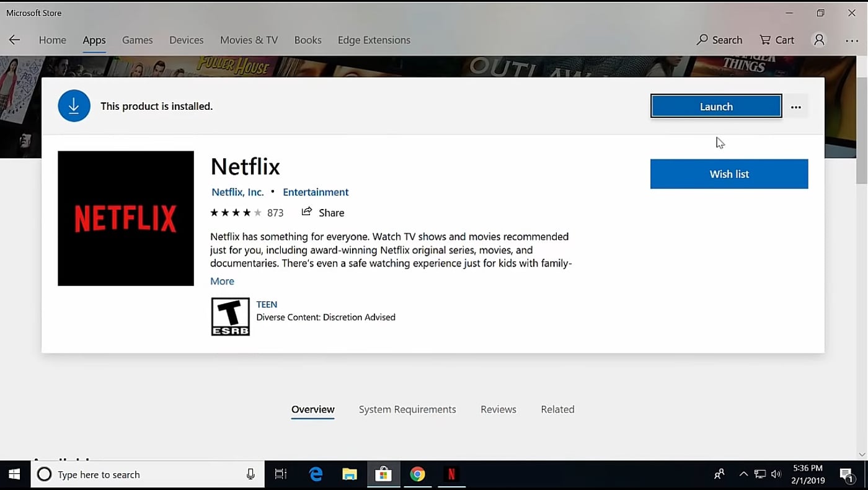This screenshot has height=490, width=868.
Task: Open the Windows Start menu
Action: (x=14, y=474)
